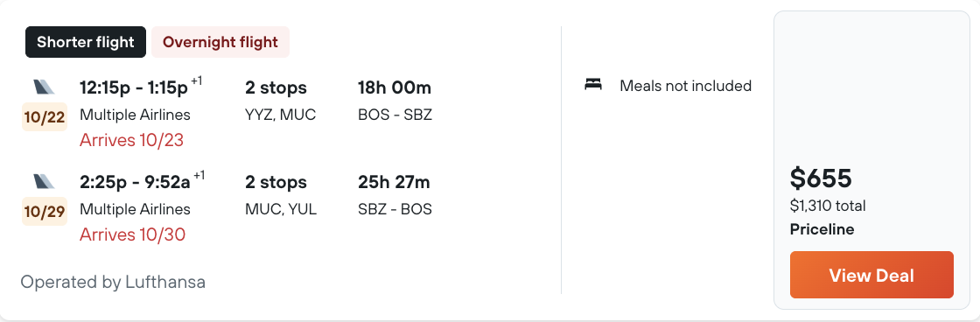Click the 12:15p - 1:15p outbound times
Image resolution: width=980 pixels, height=322 pixels.
tap(141, 87)
